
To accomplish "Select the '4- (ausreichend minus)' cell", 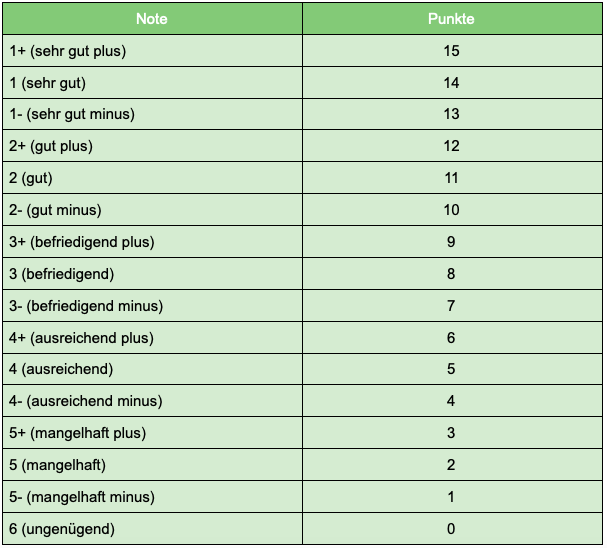I will (x=153, y=401).
